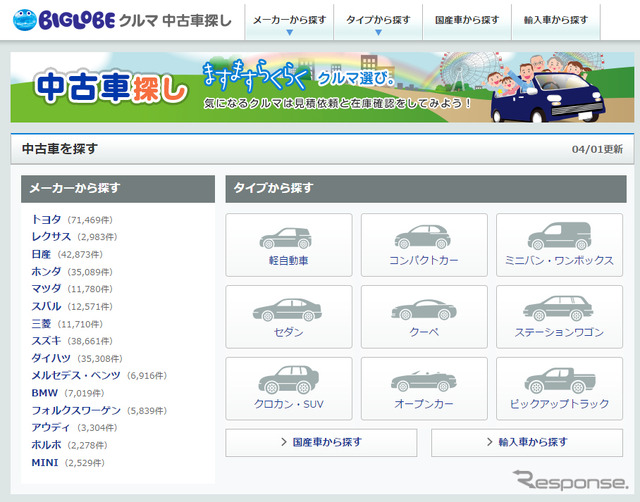Open the トヨタ maker link

tap(46, 220)
